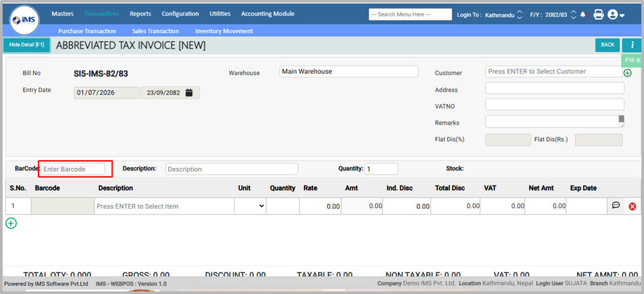Click the notification bell icon
Image resolution: width=644 pixels, height=294 pixels.
coord(583,14)
